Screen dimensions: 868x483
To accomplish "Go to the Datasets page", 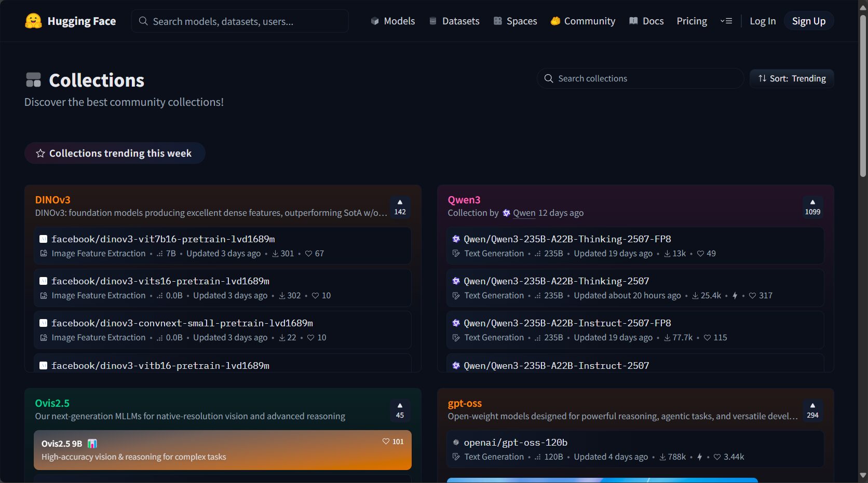I will point(454,21).
